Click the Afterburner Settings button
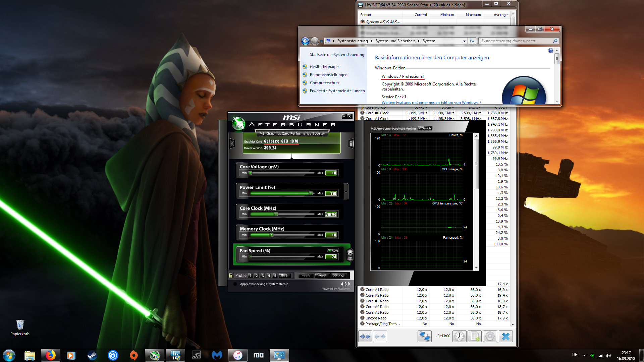The width and height of the screenshot is (644, 362). point(338,275)
